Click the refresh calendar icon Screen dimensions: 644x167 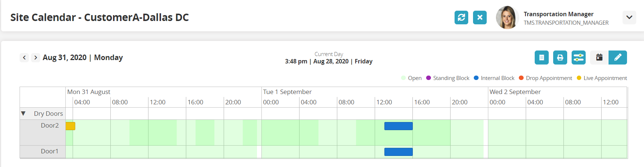coord(461,17)
